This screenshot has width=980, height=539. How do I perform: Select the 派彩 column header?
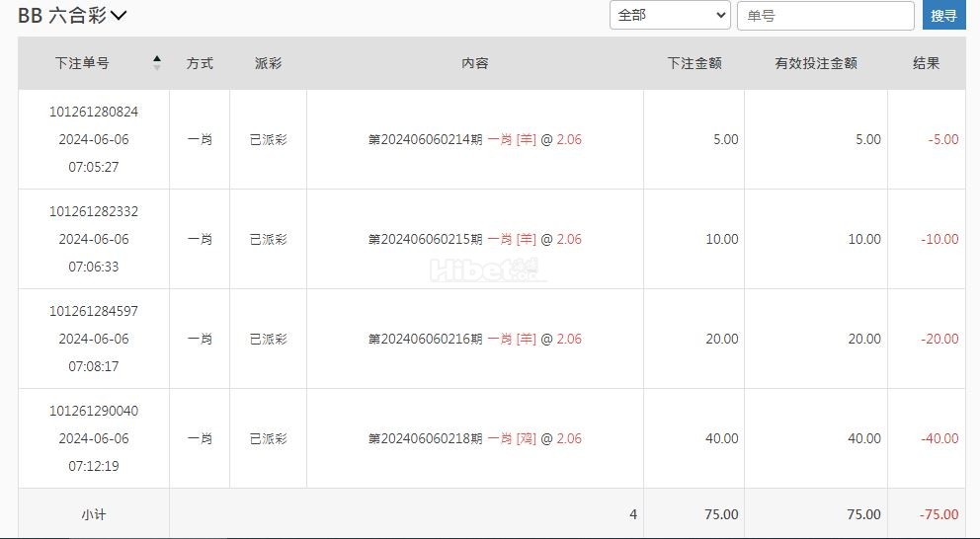[x=268, y=63]
